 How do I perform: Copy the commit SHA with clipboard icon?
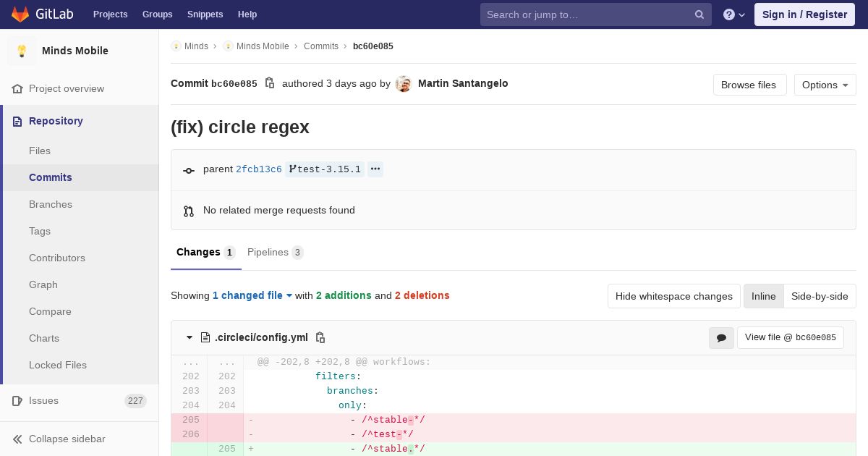[270, 83]
